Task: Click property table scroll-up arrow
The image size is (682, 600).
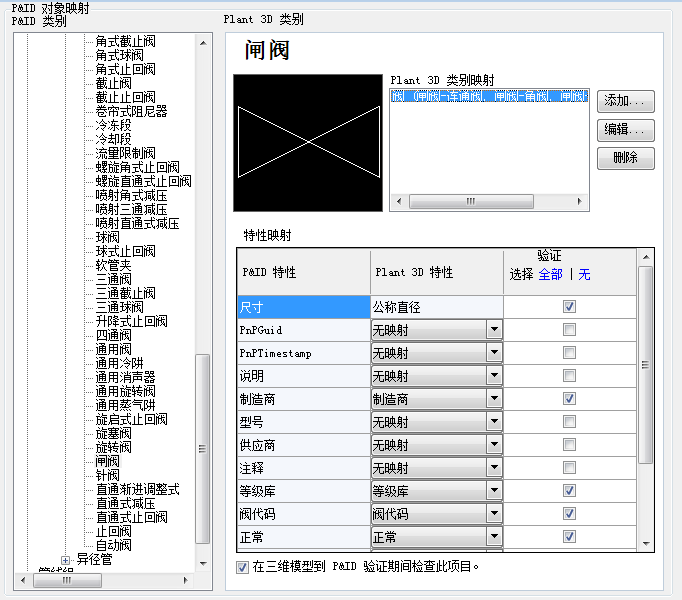Action: [646, 257]
